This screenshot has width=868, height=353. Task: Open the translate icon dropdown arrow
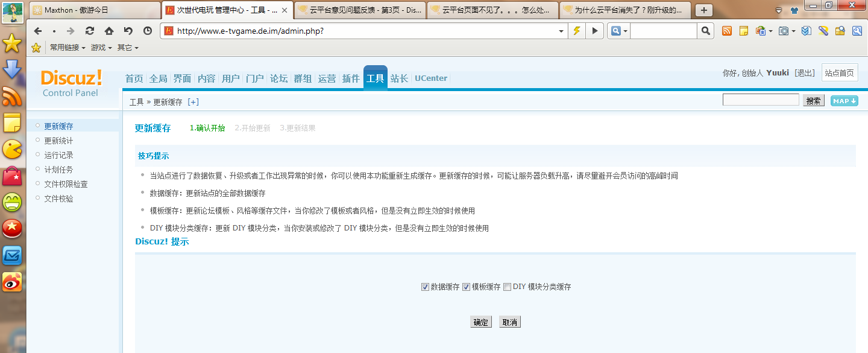pyautogui.click(x=770, y=31)
